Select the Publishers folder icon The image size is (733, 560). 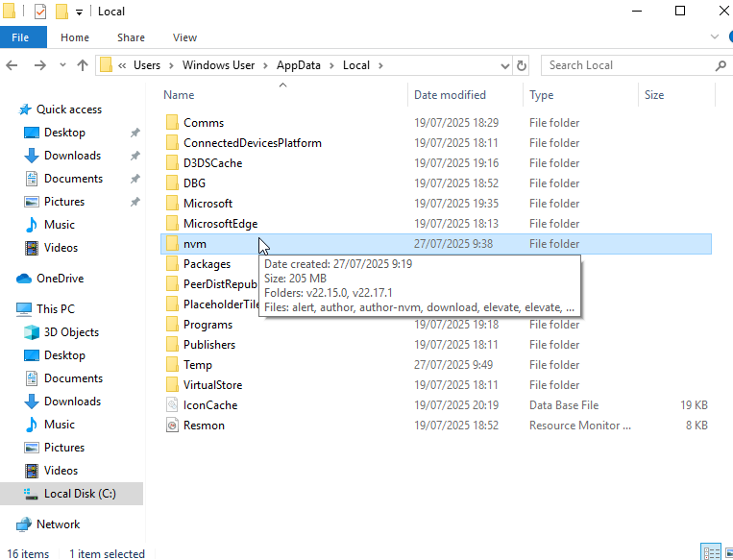tap(172, 345)
